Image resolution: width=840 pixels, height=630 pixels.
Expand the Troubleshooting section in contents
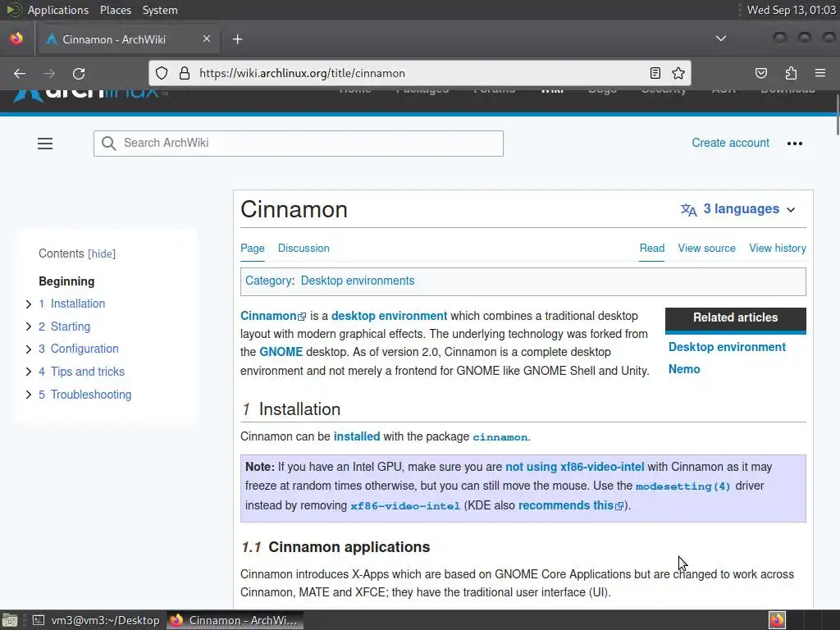pos(29,395)
